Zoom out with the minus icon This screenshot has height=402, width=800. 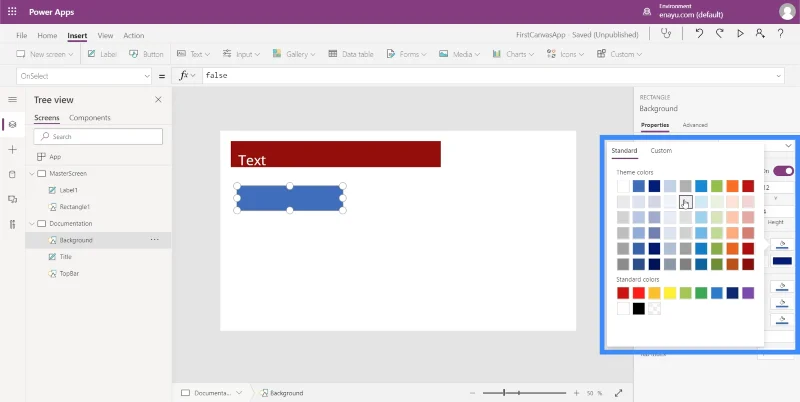[472, 393]
